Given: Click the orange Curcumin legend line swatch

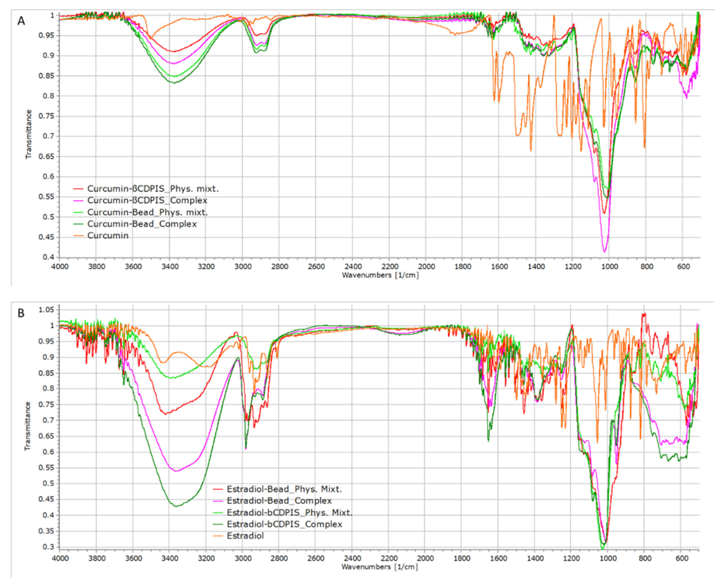Looking at the screenshot, I should [x=78, y=236].
